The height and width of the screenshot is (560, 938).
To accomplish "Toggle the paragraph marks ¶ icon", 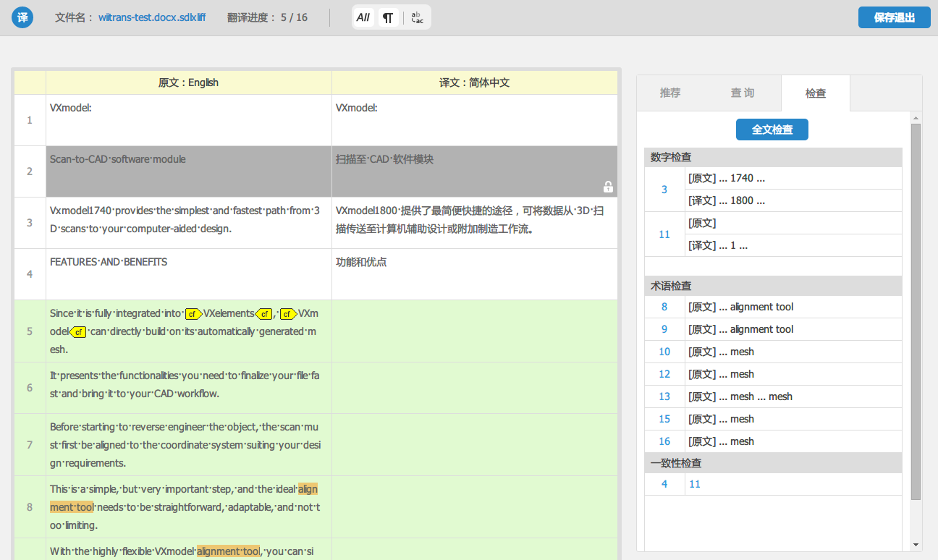I will tap(389, 17).
